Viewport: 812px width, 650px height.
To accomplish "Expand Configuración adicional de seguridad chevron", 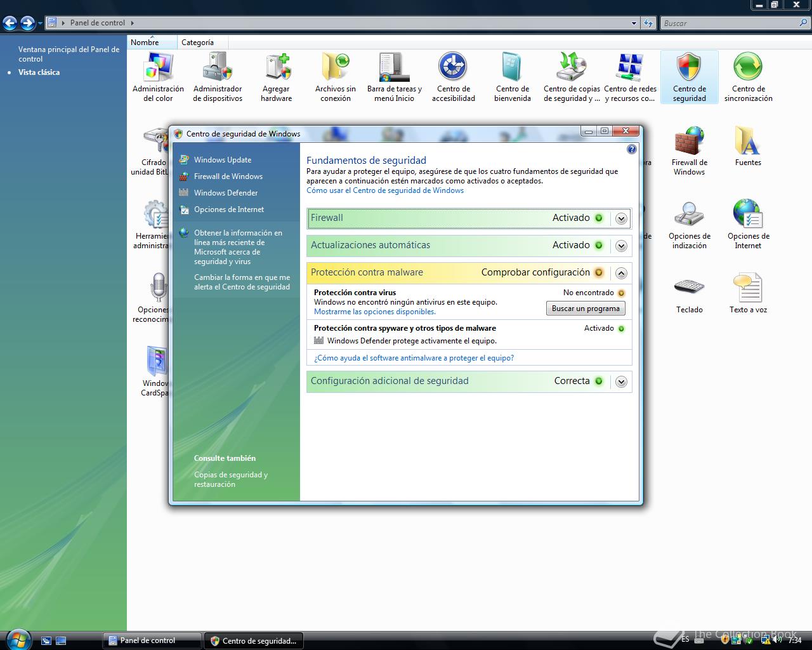I will [621, 381].
